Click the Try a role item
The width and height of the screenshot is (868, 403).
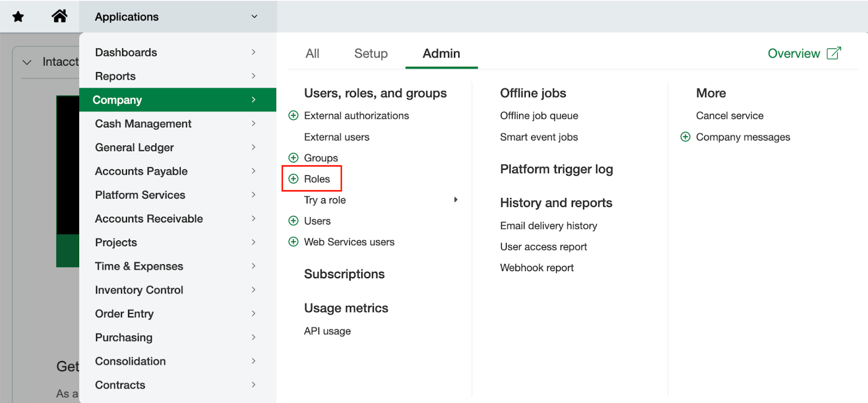coord(325,200)
